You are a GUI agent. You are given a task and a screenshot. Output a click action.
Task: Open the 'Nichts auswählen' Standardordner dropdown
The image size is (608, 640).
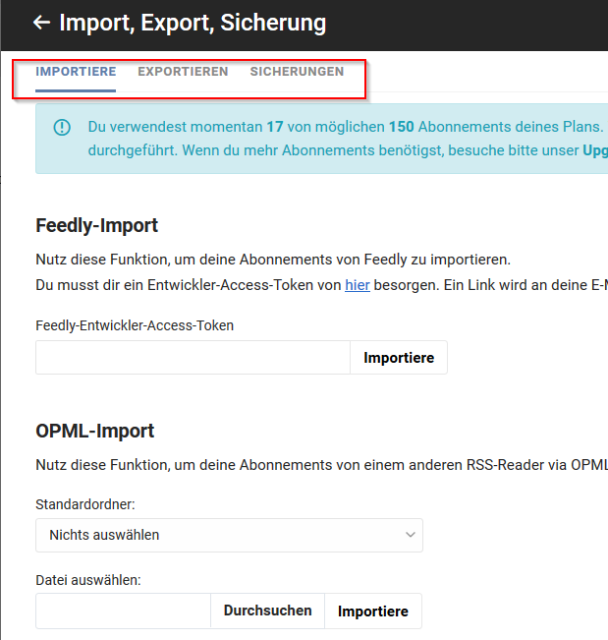tap(229, 535)
